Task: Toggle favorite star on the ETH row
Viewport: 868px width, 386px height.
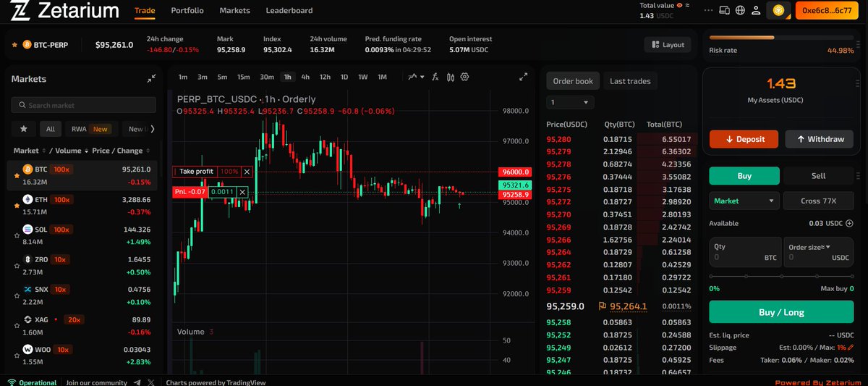Action: point(17,206)
